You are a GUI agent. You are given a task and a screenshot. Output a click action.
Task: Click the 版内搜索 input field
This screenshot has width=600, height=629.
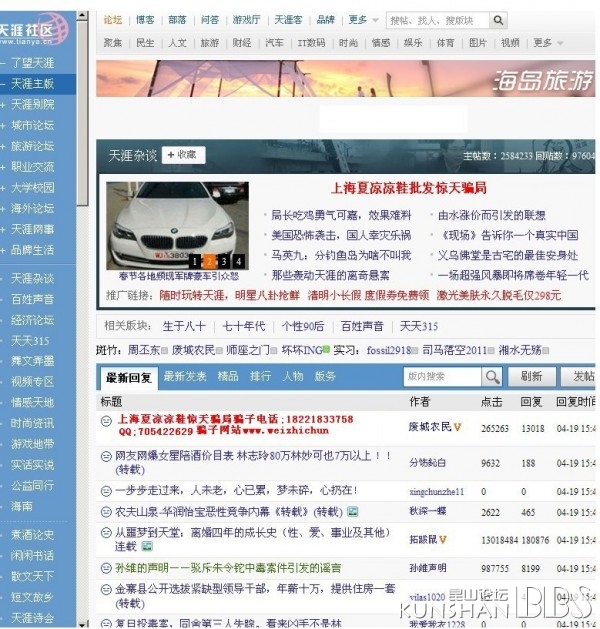[442, 377]
